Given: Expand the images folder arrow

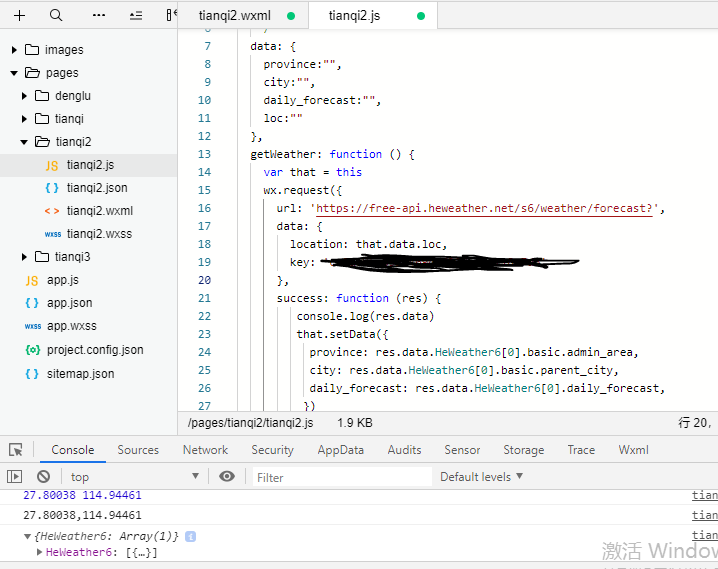Looking at the screenshot, I should tap(14, 49).
